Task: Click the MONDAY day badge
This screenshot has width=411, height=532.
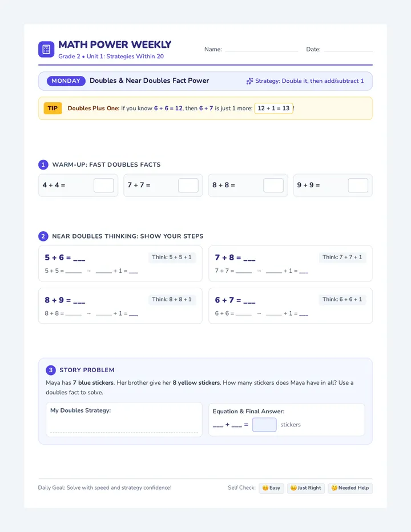Action: pos(66,81)
